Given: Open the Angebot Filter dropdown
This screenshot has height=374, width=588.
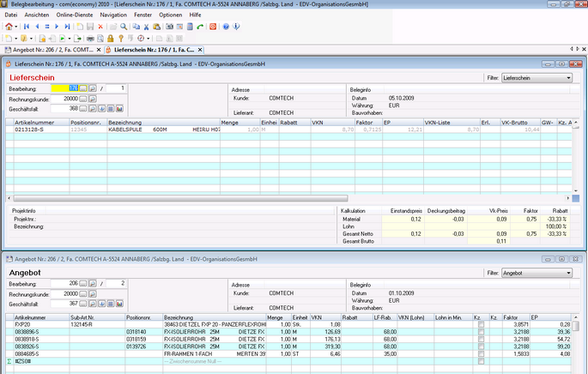Looking at the screenshot, I should 537,273.
